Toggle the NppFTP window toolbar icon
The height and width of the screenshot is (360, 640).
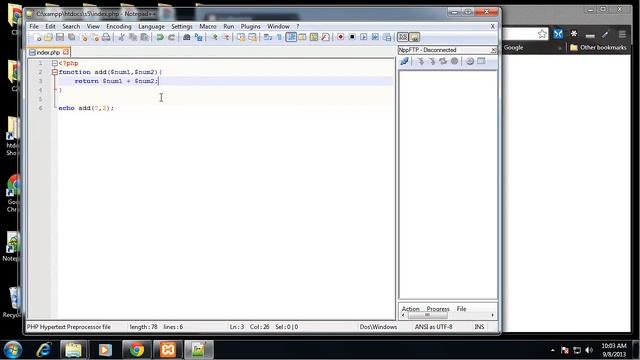click(x=414, y=38)
